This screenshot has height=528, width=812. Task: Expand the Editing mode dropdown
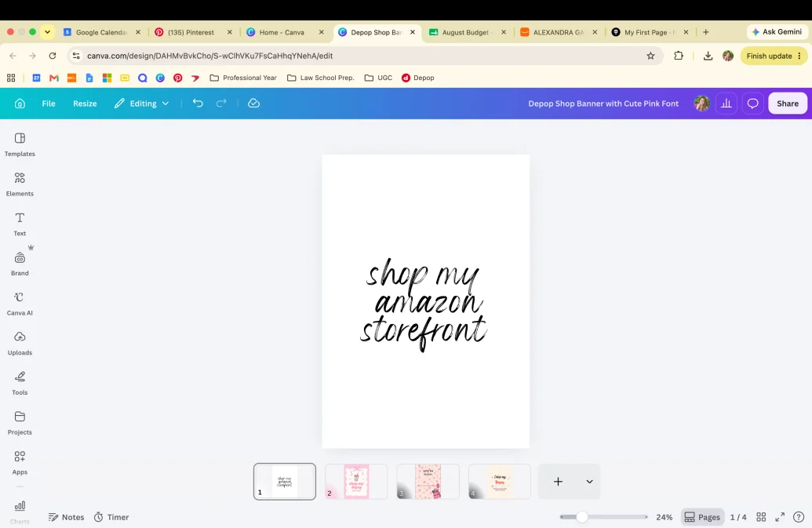[141, 104]
